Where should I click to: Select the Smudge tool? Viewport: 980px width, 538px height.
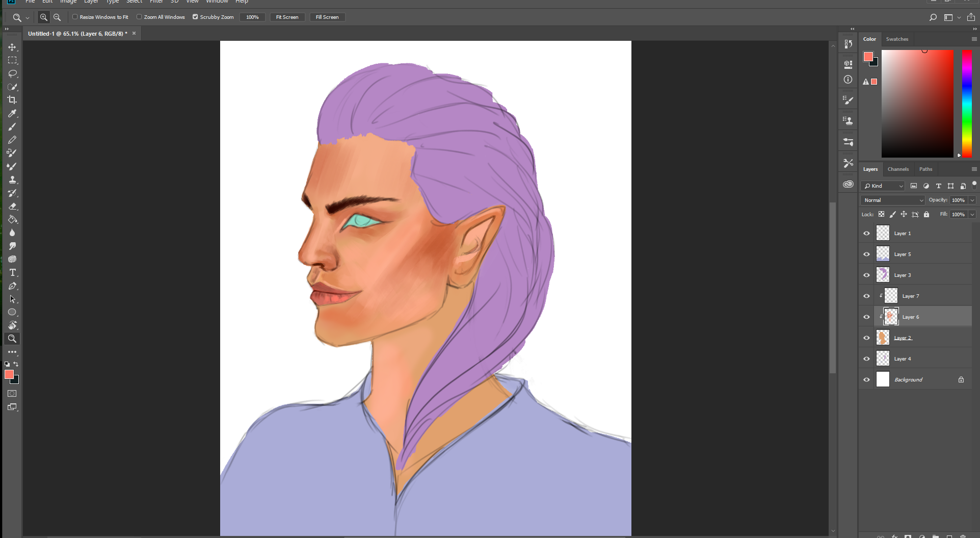pyautogui.click(x=12, y=246)
